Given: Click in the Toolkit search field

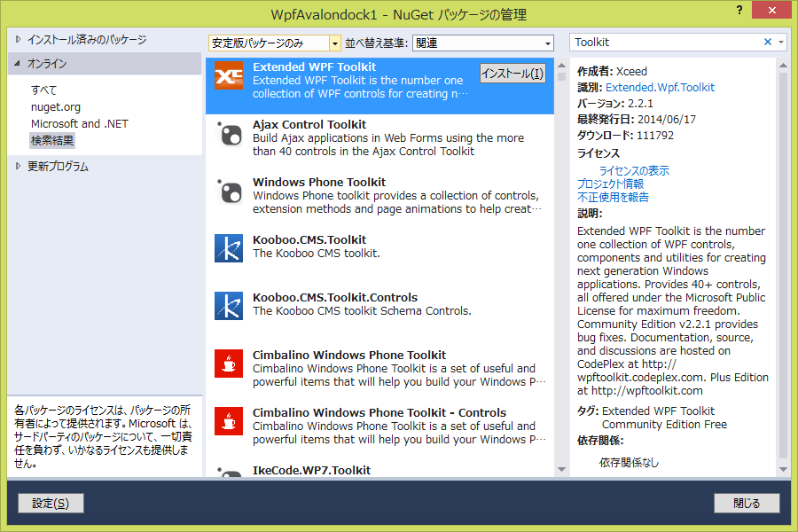Looking at the screenshot, I should coord(667,43).
